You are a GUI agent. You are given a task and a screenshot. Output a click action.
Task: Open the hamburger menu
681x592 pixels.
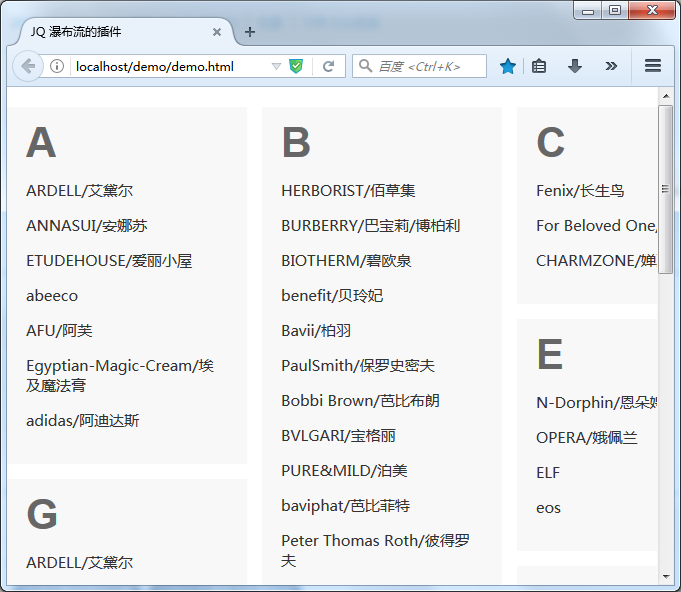(653, 66)
